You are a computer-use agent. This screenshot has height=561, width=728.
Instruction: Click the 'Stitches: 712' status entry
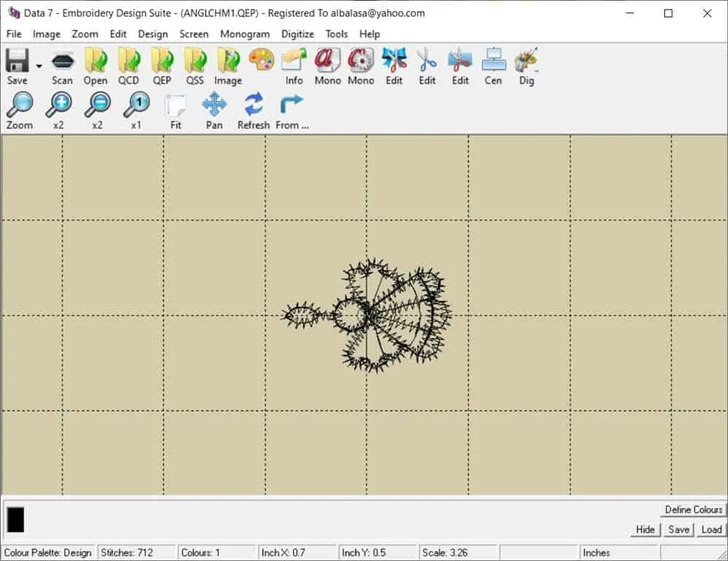click(x=127, y=553)
